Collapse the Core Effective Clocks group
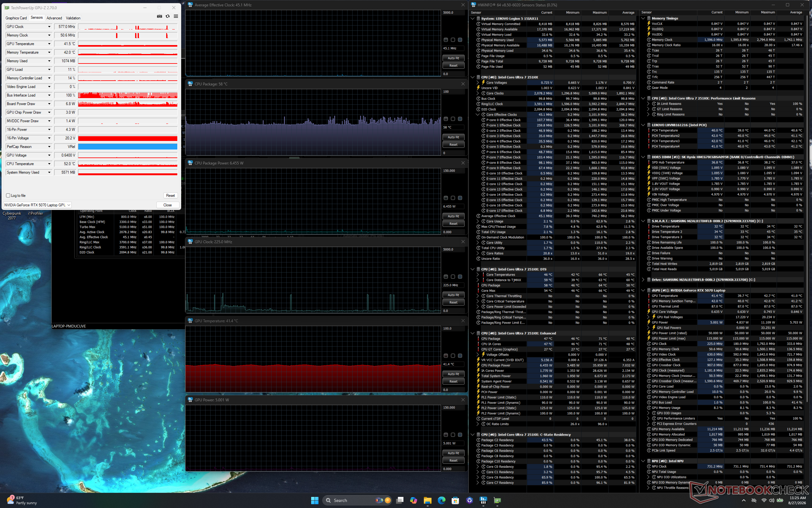 (478, 115)
